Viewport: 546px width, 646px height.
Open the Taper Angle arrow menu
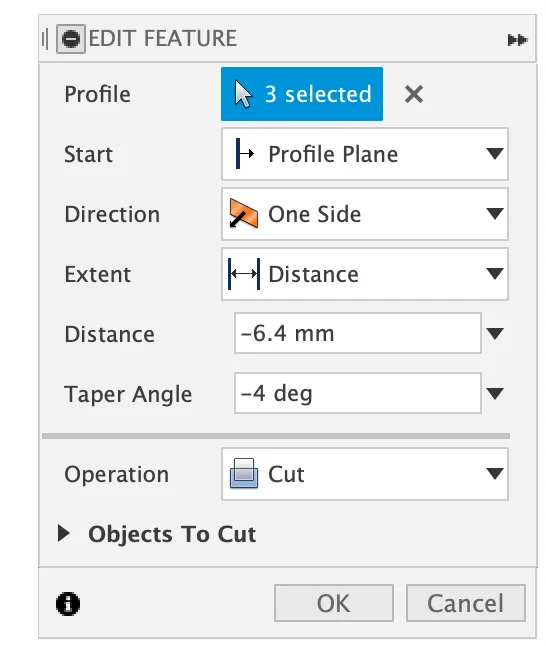tap(495, 393)
